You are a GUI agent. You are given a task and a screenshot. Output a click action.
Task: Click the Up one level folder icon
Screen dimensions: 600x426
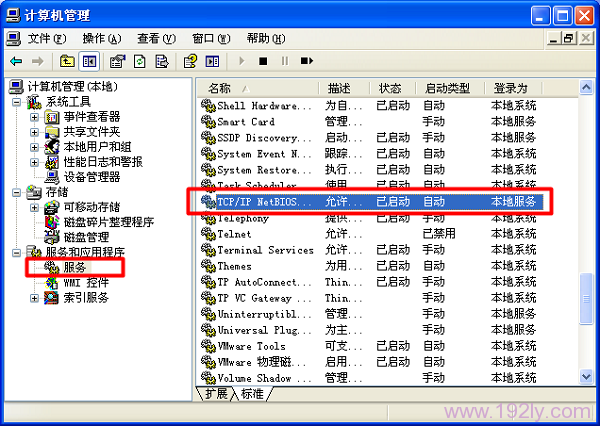point(67,61)
